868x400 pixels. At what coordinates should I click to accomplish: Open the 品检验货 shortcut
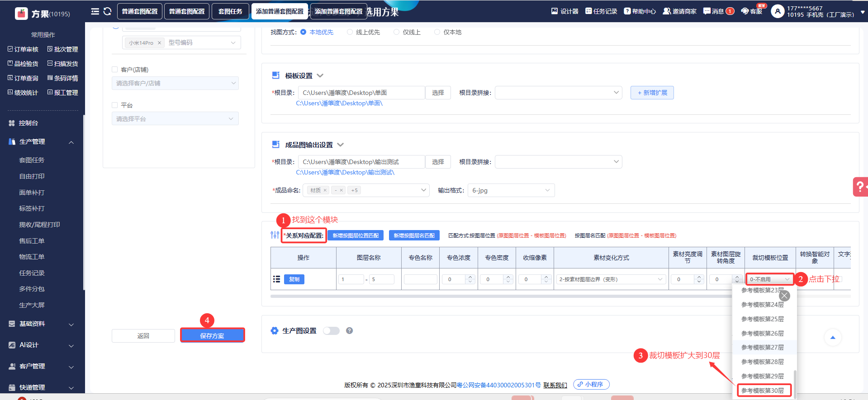coord(23,64)
